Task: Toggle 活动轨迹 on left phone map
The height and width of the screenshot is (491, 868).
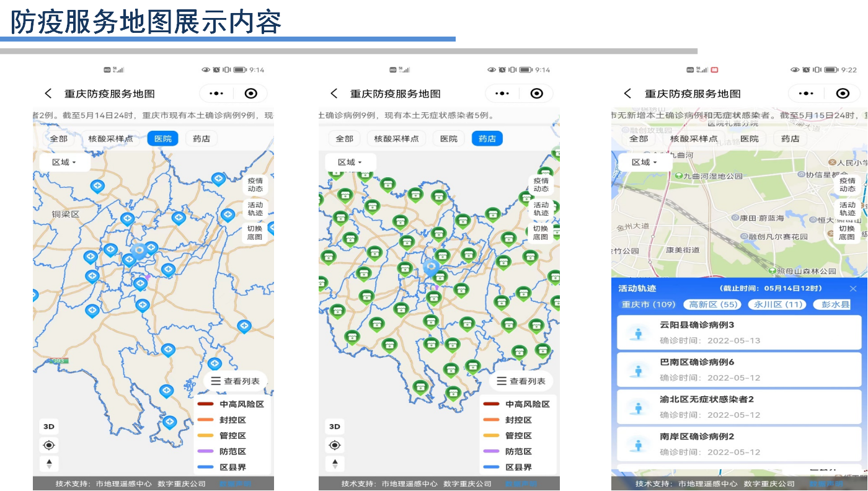Action: [255, 209]
